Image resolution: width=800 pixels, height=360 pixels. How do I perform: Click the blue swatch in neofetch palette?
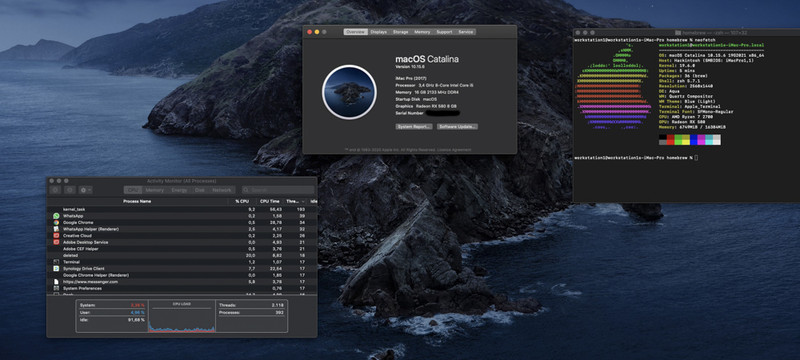click(694, 140)
